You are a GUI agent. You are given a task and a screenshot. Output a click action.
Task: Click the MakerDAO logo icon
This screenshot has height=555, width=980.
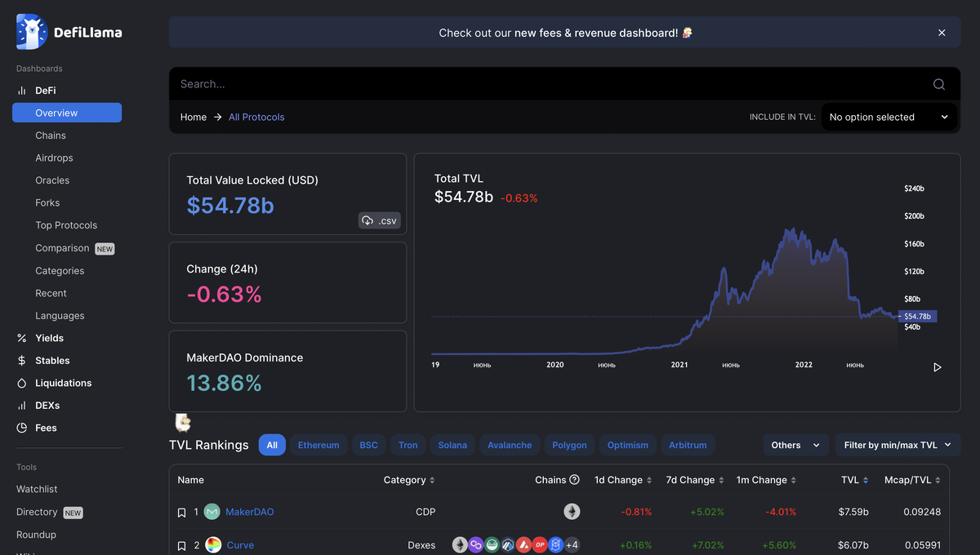(x=212, y=512)
